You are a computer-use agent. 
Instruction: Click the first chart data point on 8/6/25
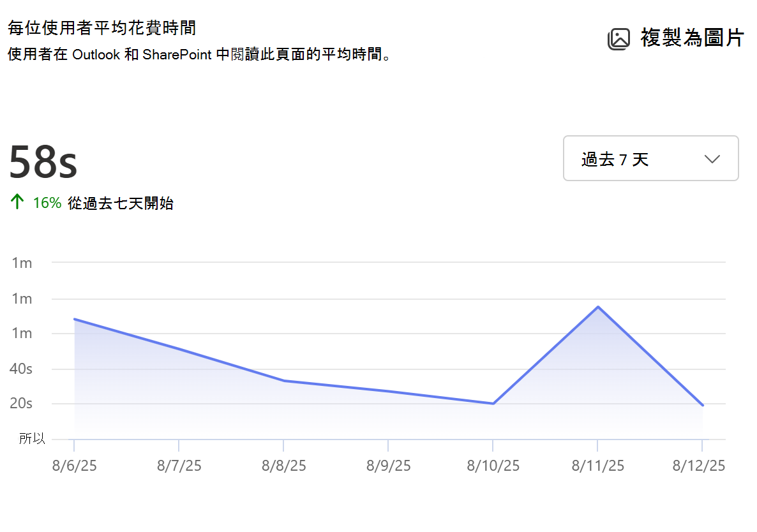click(74, 319)
